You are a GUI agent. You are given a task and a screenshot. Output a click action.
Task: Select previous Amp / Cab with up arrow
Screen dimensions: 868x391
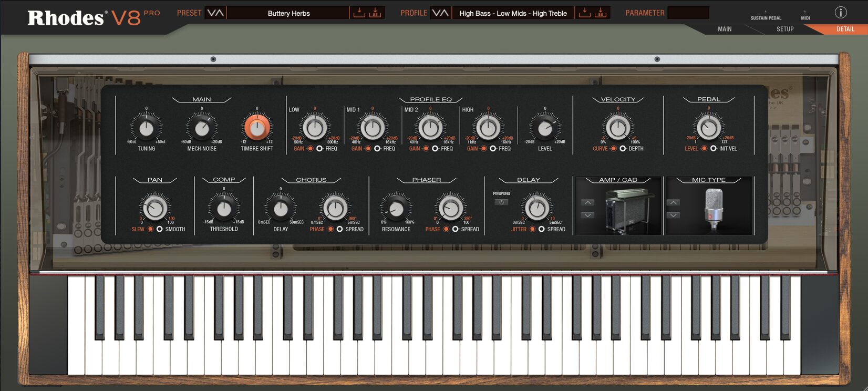click(x=588, y=202)
